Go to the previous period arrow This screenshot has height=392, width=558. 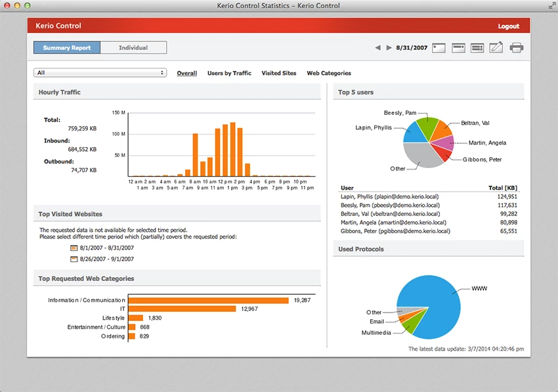(377, 47)
